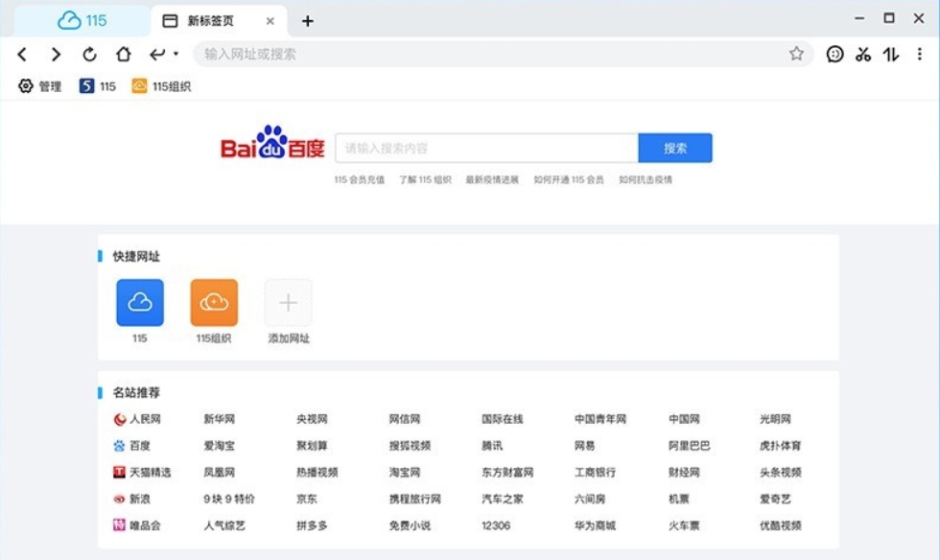The height and width of the screenshot is (560, 940).
Task: Open the 中国青年网 link
Action: coord(600,419)
